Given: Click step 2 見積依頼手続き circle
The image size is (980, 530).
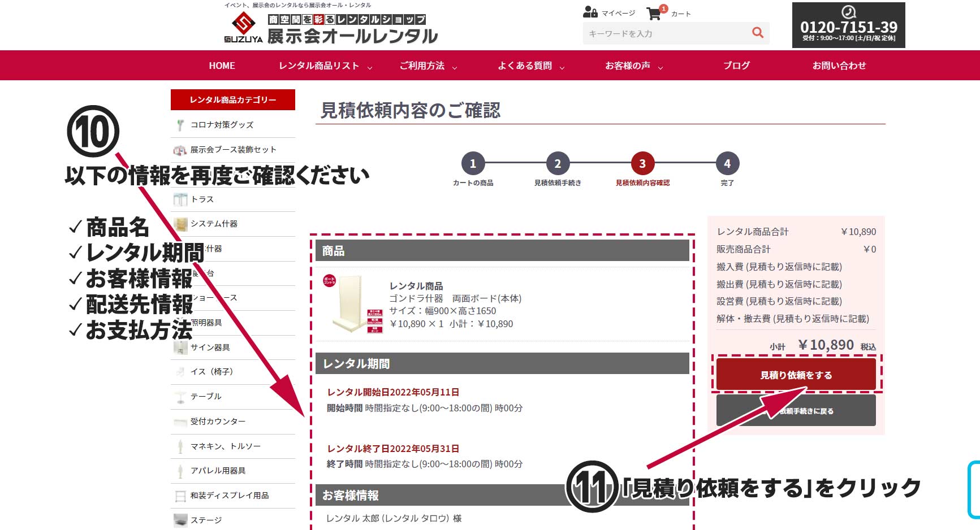Looking at the screenshot, I should point(558,164).
